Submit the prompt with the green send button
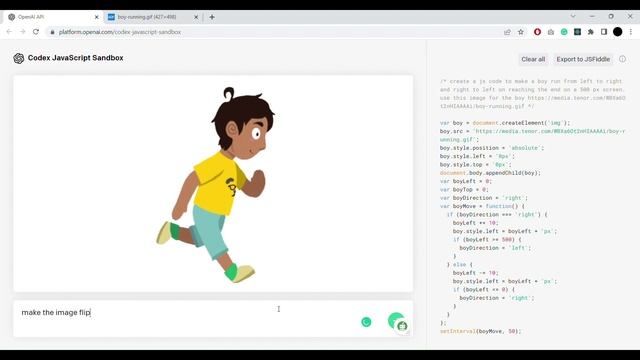The width and height of the screenshot is (640, 360). click(395, 320)
